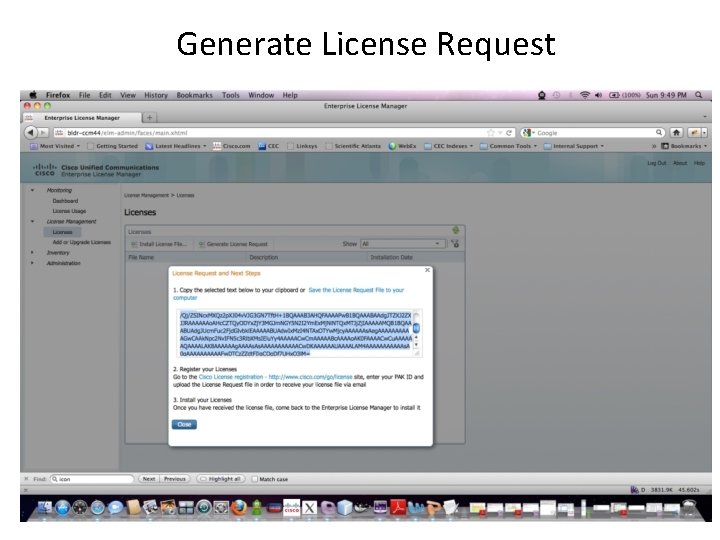The width and height of the screenshot is (720, 540).
Task: Click the Log Out link
Action: point(657,163)
